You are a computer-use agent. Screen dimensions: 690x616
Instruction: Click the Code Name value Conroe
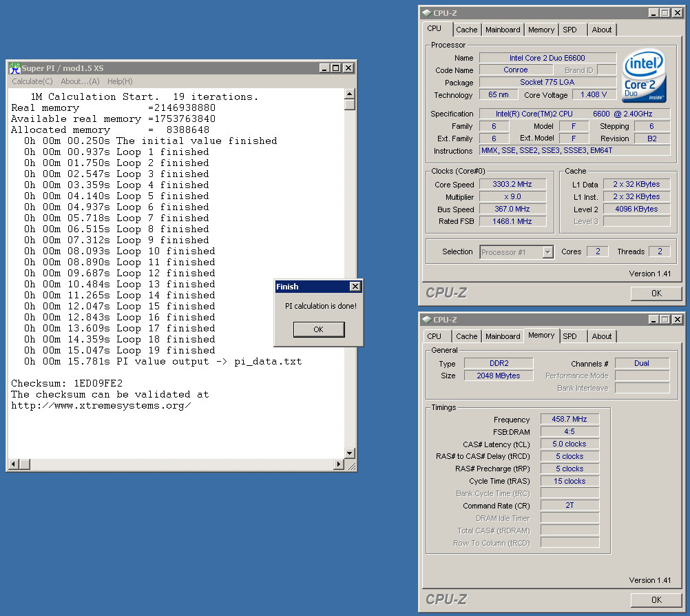(x=515, y=70)
